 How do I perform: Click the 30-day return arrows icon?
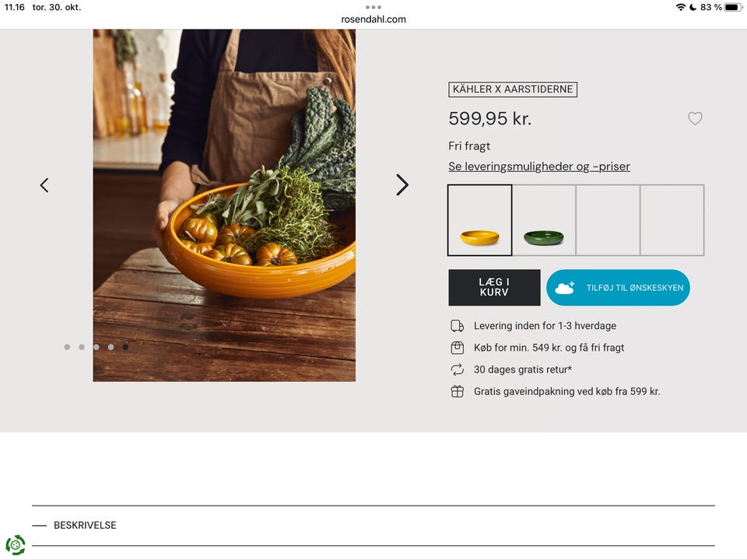[457, 369]
